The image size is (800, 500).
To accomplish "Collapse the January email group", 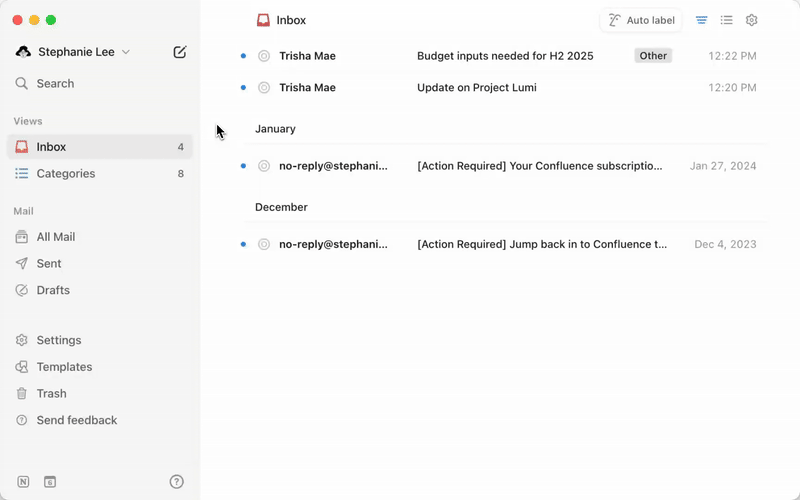I will pyautogui.click(x=275, y=129).
